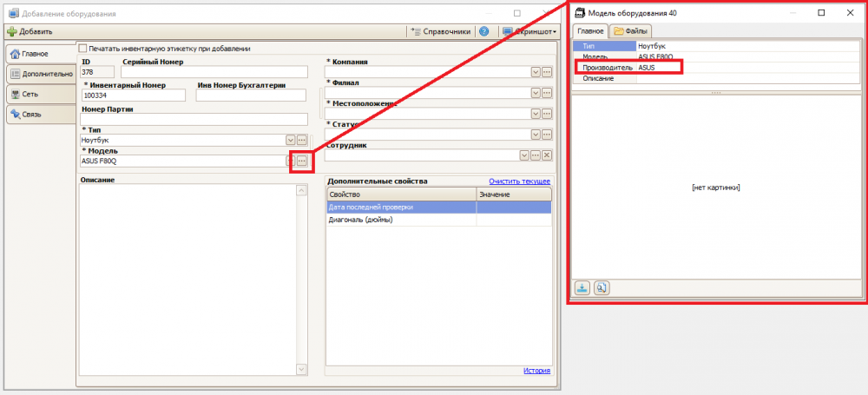Click the search image icon in model window
This screenshot has width=868, height=395.
[602, 287]
